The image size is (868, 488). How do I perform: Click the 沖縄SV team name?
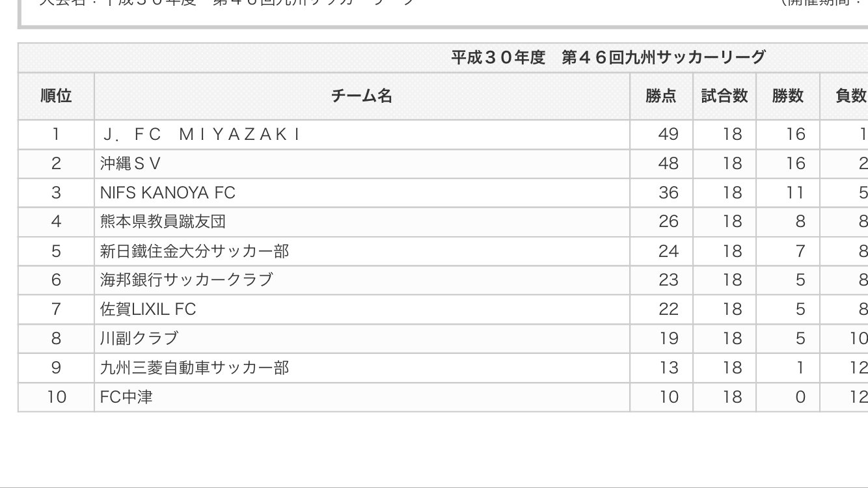click(130, 163)
